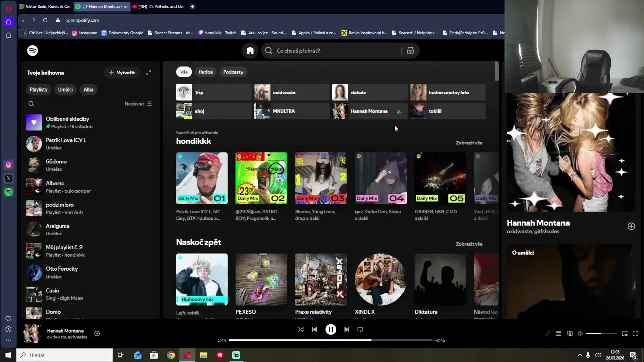Click the Spotify logo

coord(32,51)
